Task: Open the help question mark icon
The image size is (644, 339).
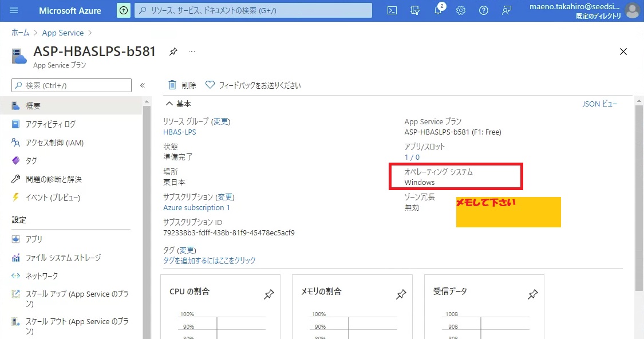Action: pyautogui.click(x=484, y=10)
